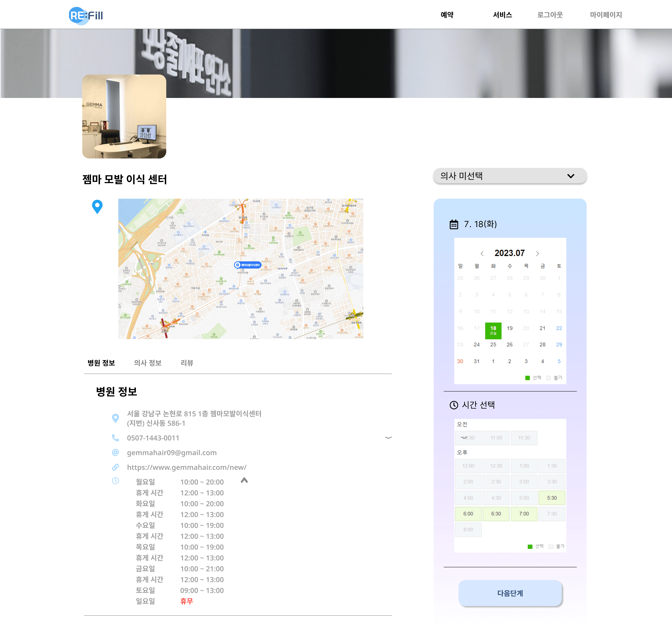The width and height of the screenshot is (672, 629).
Task: Click the GEMMA clinic profile photo
Action: (124, 116)
